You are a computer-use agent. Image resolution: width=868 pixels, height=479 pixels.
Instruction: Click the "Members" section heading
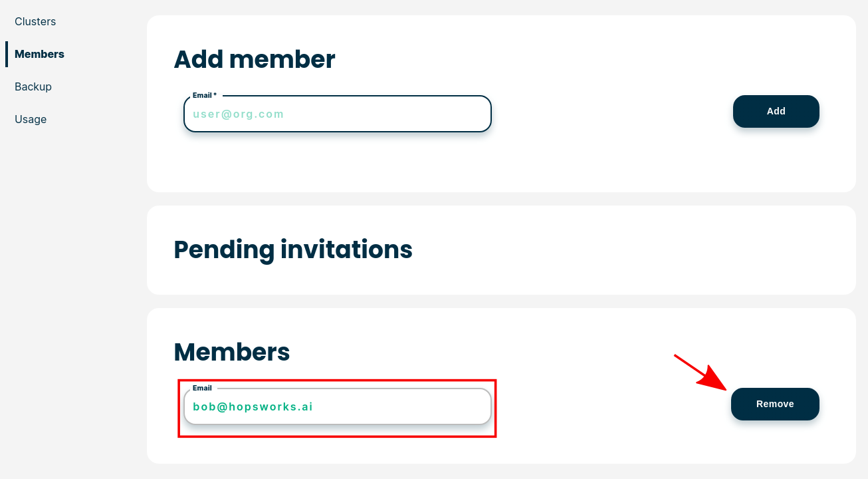click(x=232, y=351)
